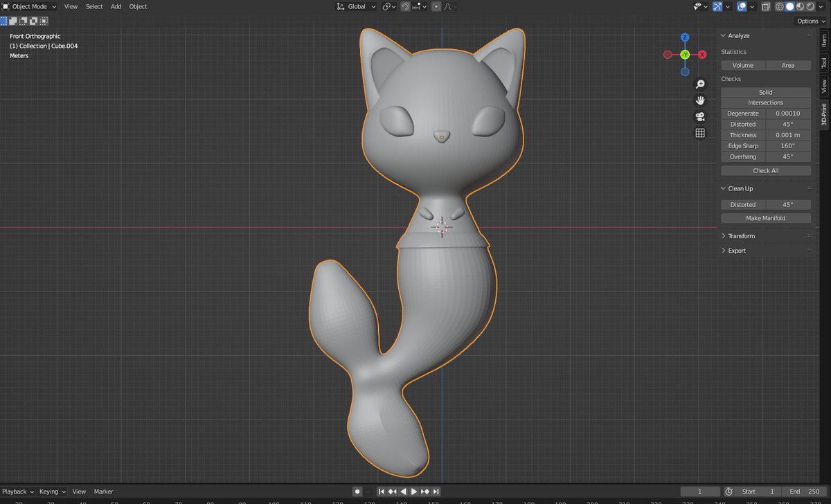Switch to Material Preview shading
This screenshot has height=504, width=831.
click(x=801, y=6)
